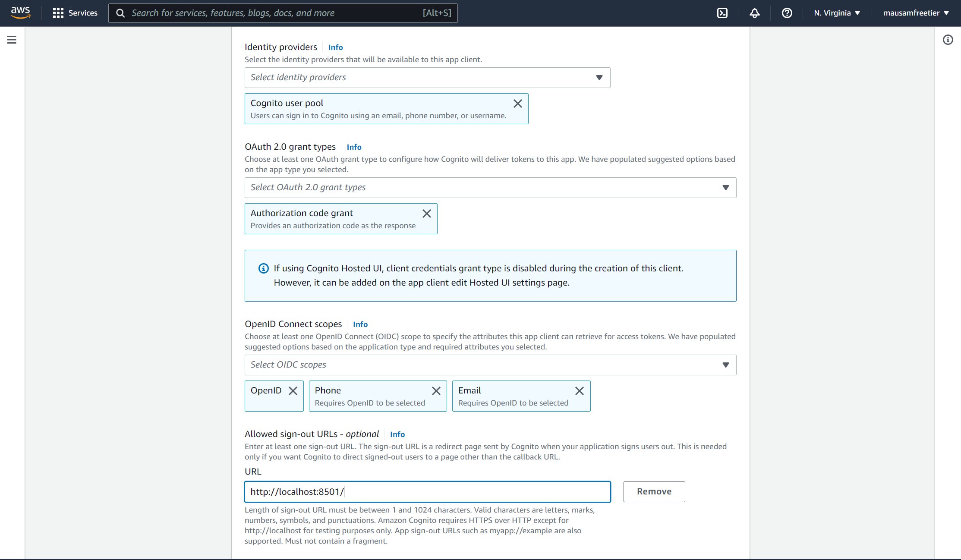Remove the Cognito user pool provider

tap(517, 104)
